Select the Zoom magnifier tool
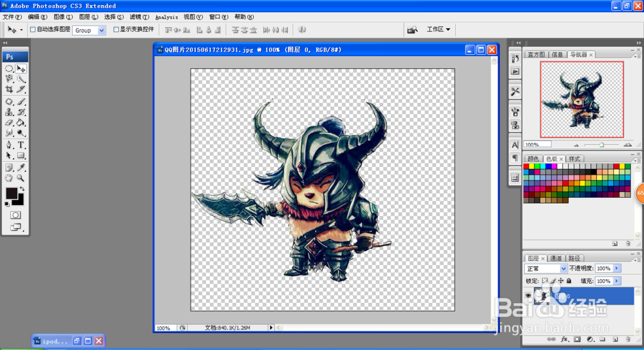This screenshot has height=350, width=644. [x=21, y=178]
